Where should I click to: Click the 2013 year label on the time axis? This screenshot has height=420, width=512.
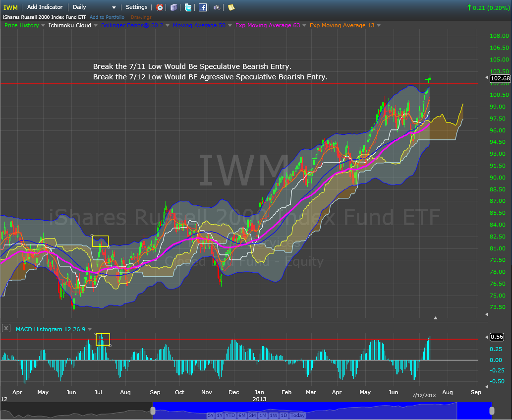pos(259,399)
